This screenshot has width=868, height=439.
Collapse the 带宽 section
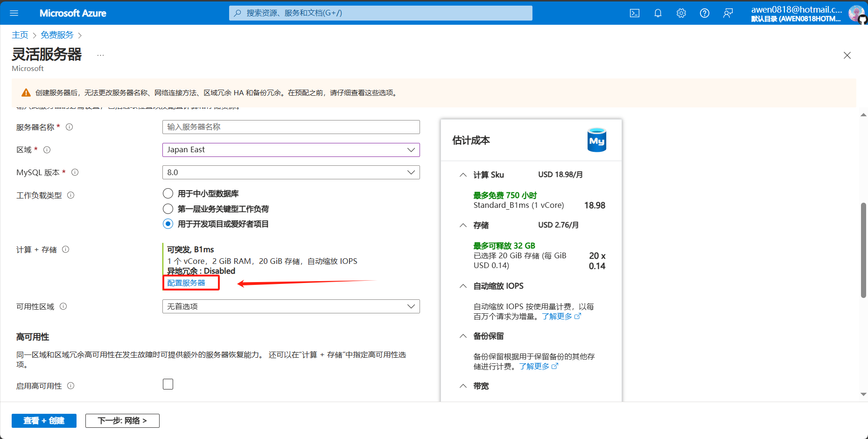click(463, 386)
